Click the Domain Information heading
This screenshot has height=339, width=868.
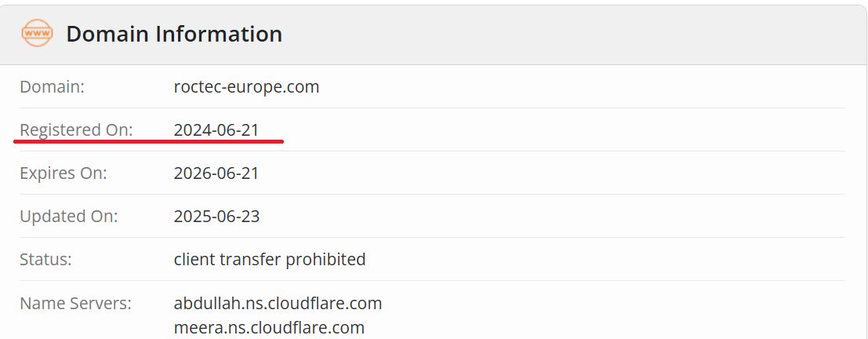coord(174,34)
